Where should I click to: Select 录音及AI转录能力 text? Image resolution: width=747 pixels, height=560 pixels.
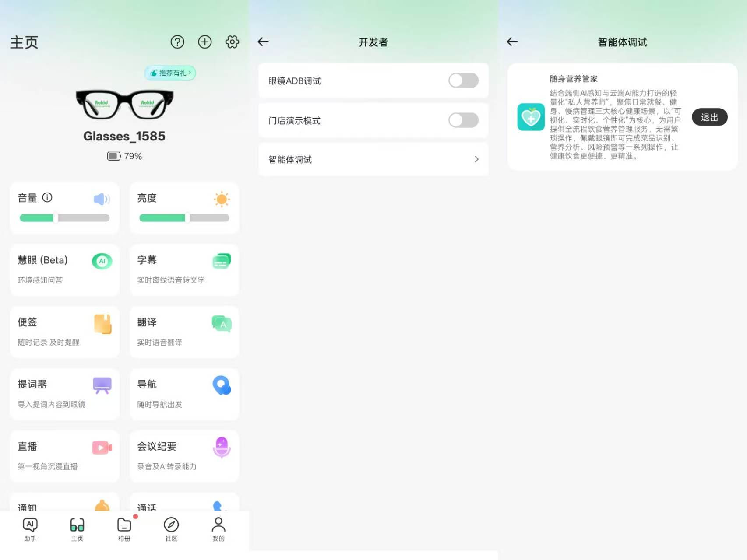[166, 466]
